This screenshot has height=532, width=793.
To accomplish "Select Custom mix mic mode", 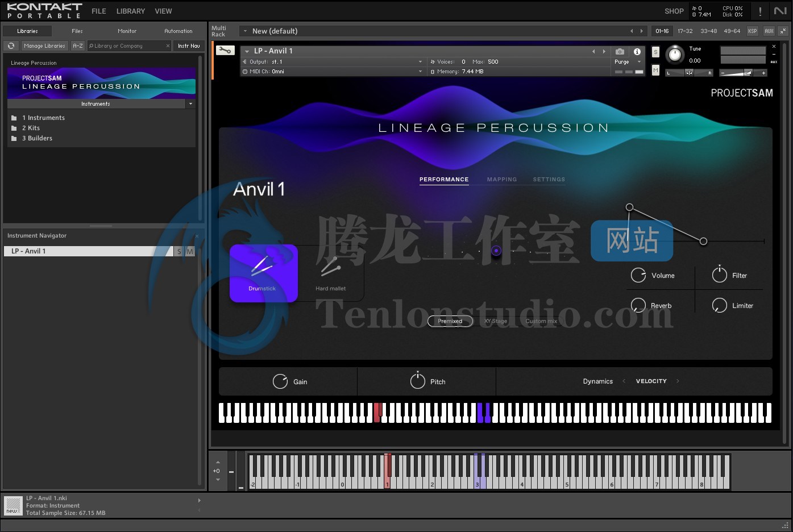I will [541, 321].
